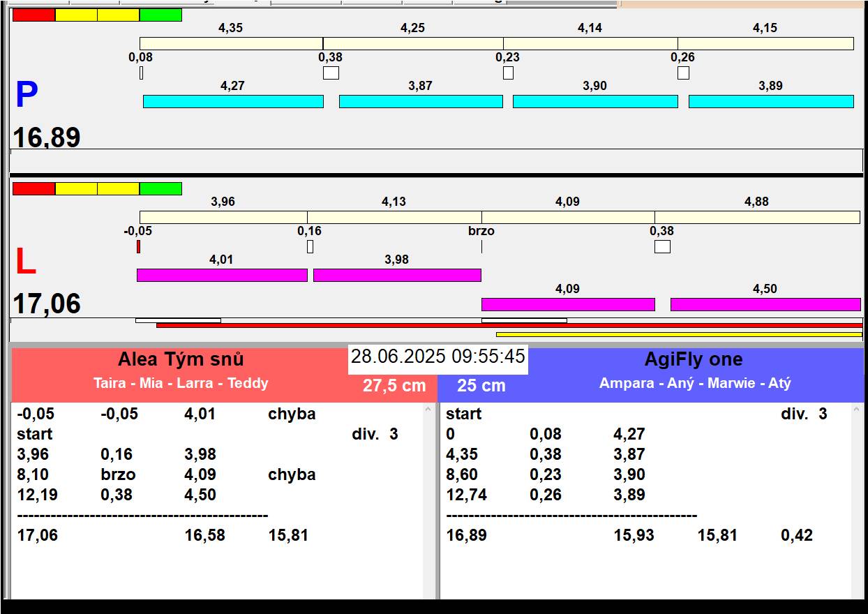Select the cream bar labeled 4,13 in lane L

click(394, 217)
